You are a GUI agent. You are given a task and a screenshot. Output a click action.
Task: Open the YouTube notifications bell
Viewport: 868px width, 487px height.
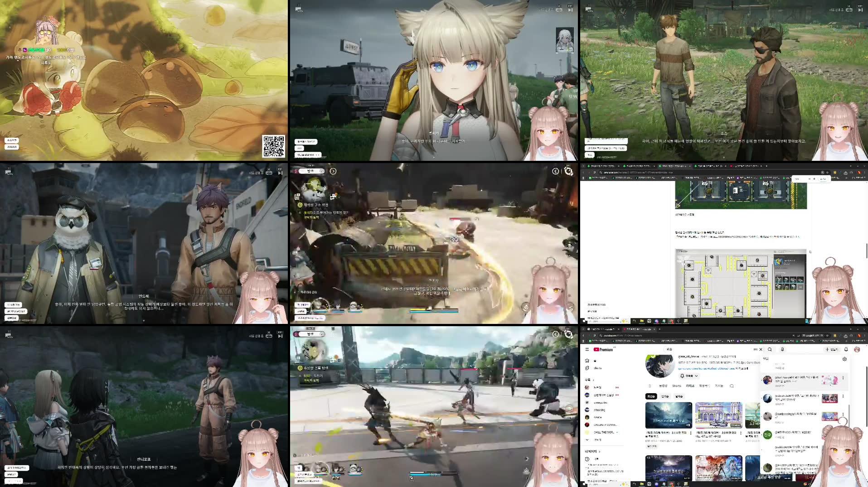click(x=846, y=349)
